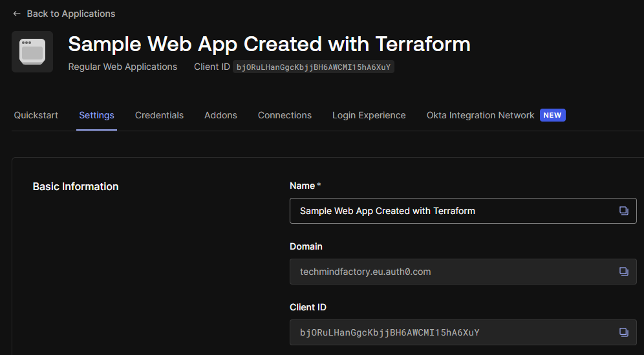
Task: Open the Credentials tab
Action: [x=159, y=116]
